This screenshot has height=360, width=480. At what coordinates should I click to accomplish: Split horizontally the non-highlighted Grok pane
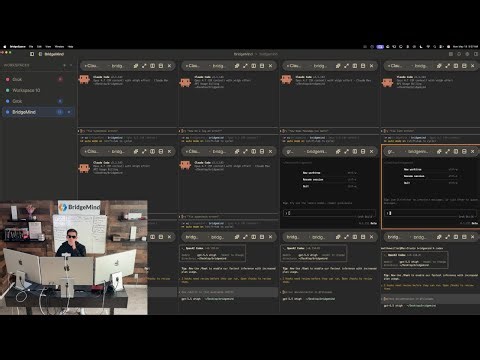click(363, 151)
